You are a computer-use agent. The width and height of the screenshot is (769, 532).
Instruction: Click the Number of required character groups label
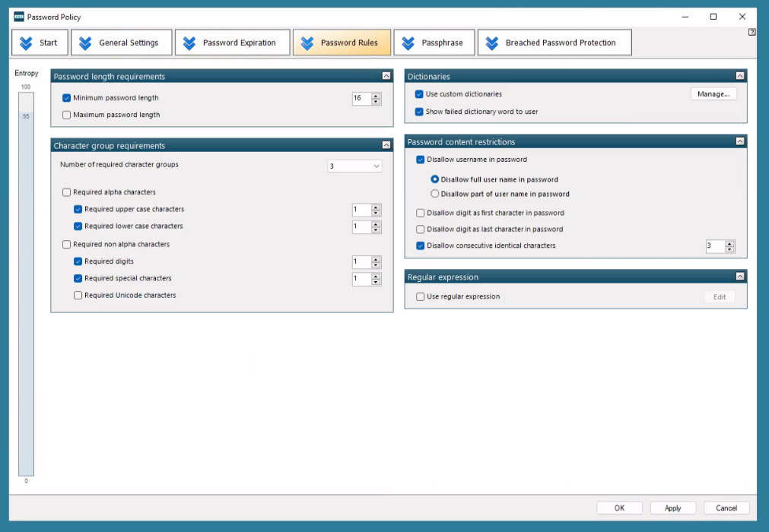119,165
